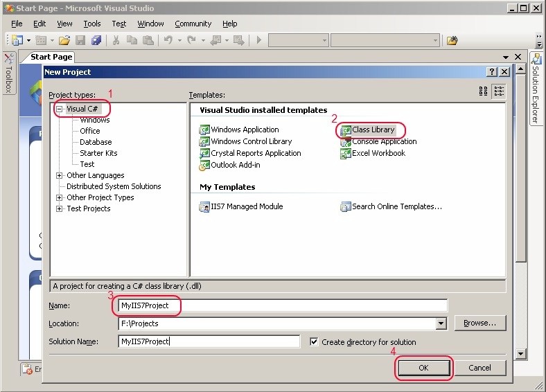Click the Start Page scrollbar up arrow
Image resolution: width=546 pixels, height=392 pixels.
[x=520, y=69]
